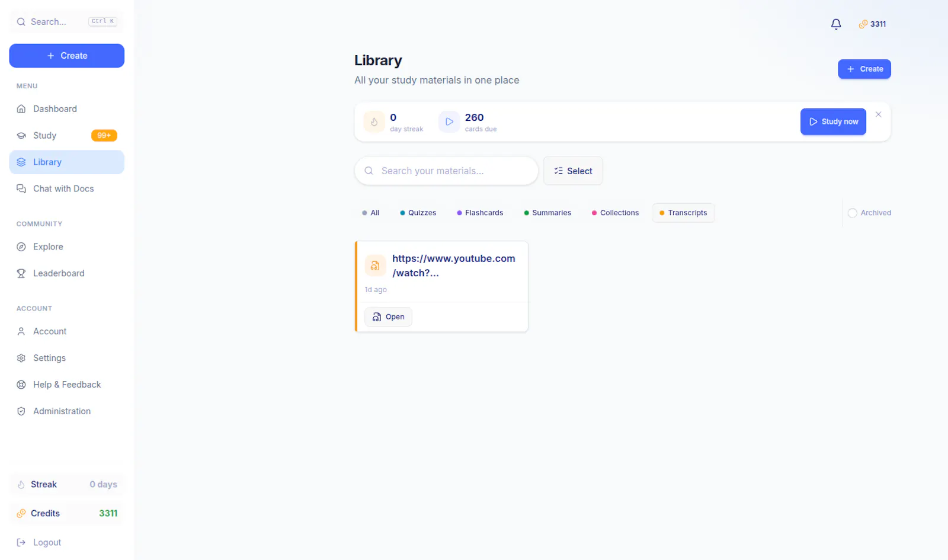This screenshot has height=560, width=948.
Task: Open the Explore community page
Action: [x=67, y=247]
